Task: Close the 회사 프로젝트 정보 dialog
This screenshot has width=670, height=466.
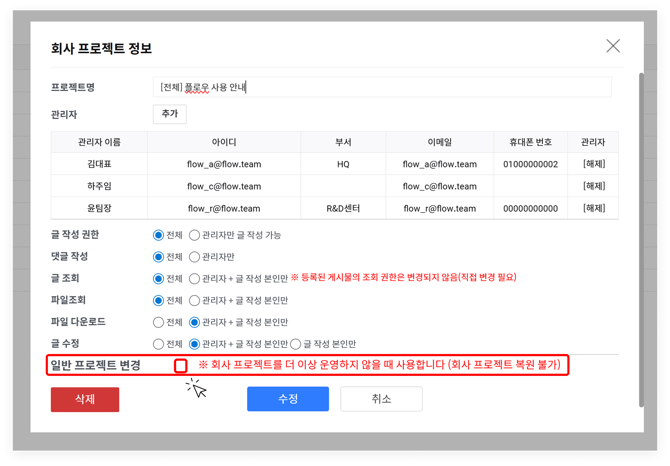Action: click(613, 46)
